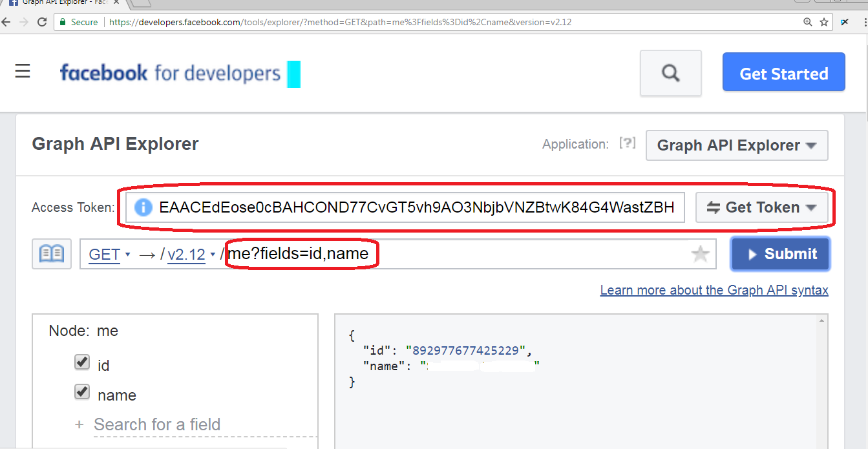View site security info via the Secure lock

(x=78, y=22)
